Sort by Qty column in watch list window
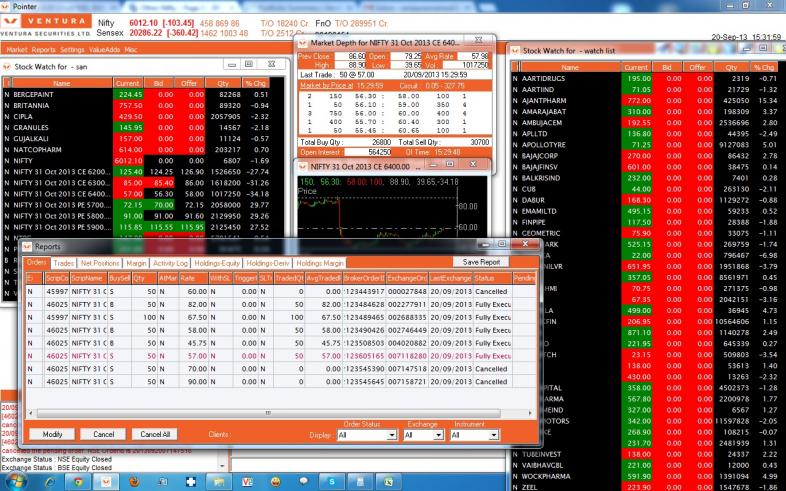This screenshot has height=491, width=786. pos(731,67)
